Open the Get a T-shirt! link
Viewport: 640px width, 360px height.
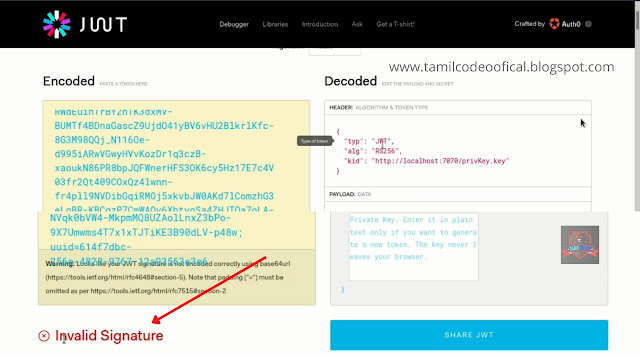click(x=396, y=24)
